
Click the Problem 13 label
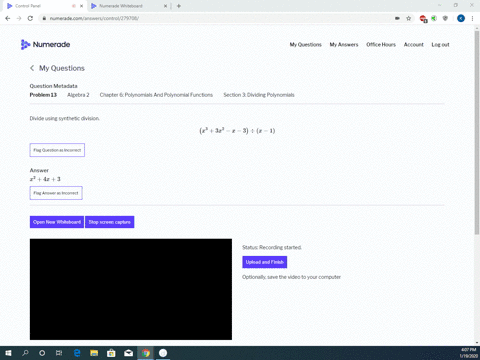(x=43, y=95)
